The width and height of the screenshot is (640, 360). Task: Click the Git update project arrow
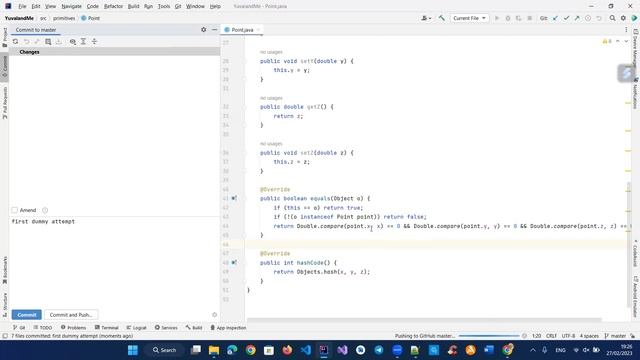(x=555, y=18)
